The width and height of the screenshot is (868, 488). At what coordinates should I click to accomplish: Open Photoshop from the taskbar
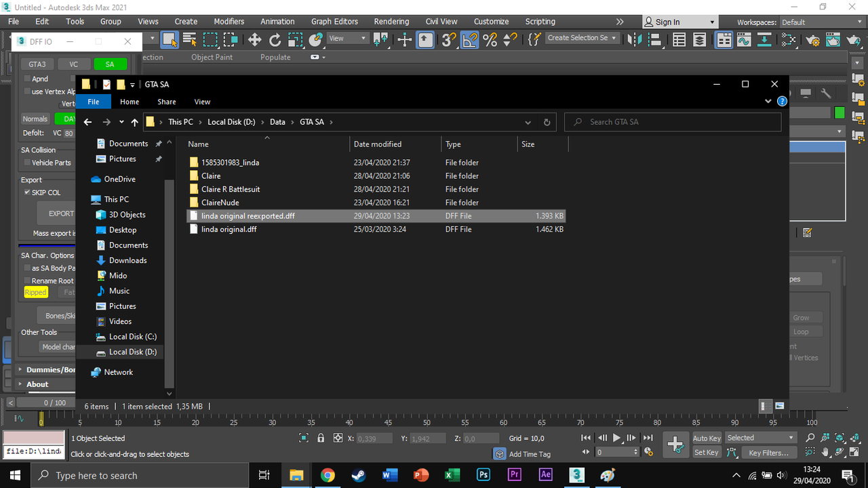click(x=484, y=475)
